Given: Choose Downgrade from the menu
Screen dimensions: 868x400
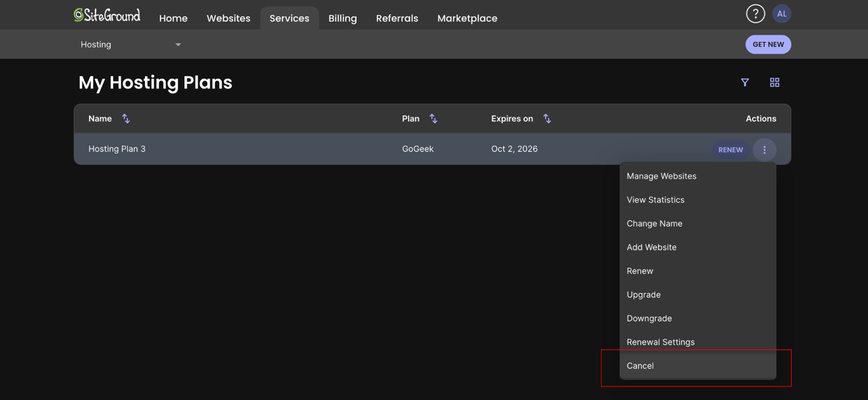Looking at the screenshot, I should (x=698, y=318).
